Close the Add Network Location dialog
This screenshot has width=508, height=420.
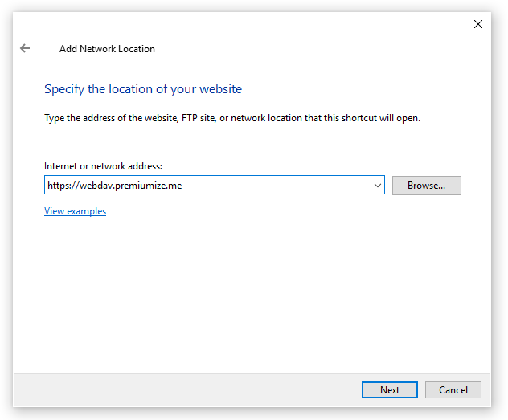(x=478, y=24)
